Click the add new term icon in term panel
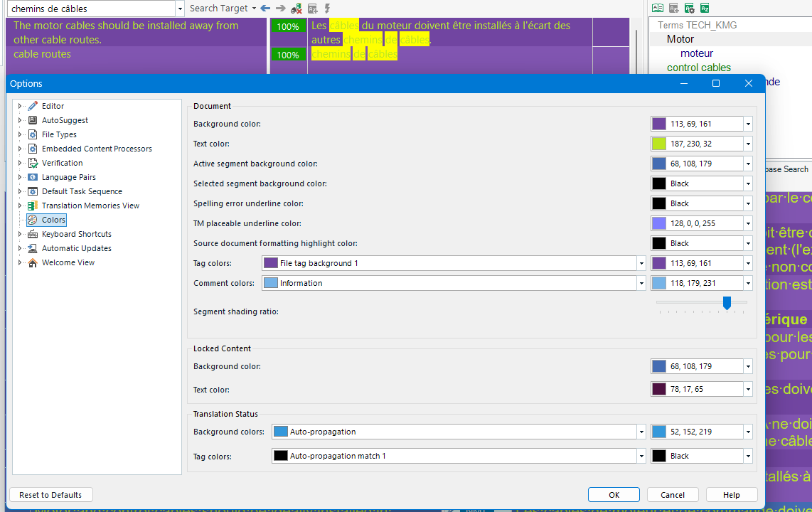The image size is (812, 512). click(674, 8)
